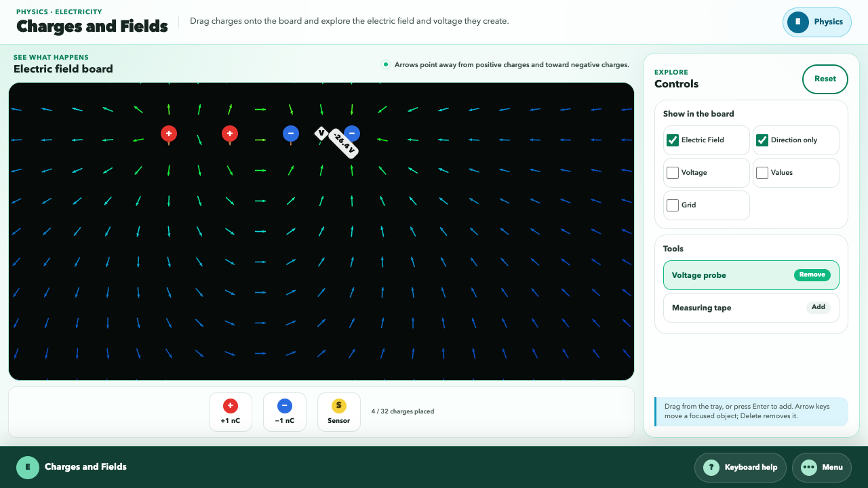The height and width of the screenshot is (488, 868).
Task: Turn on the Grid checkbox
Action: coord(673,205)
